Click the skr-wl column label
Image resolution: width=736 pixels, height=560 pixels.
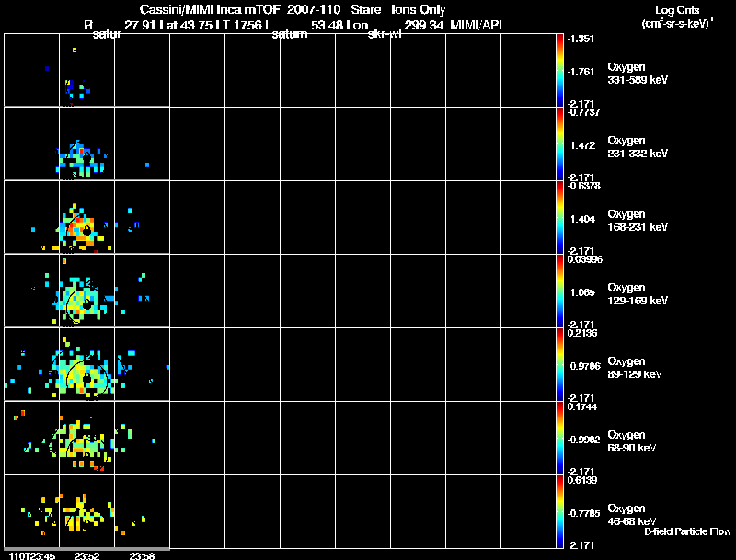(x=385, y=34)
